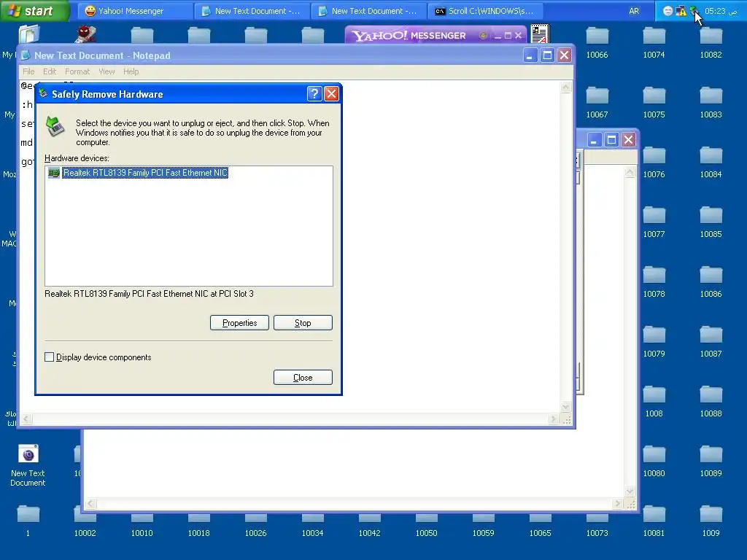
Task: Select folder 10010 on the desktop
Action: click(142, 526)
